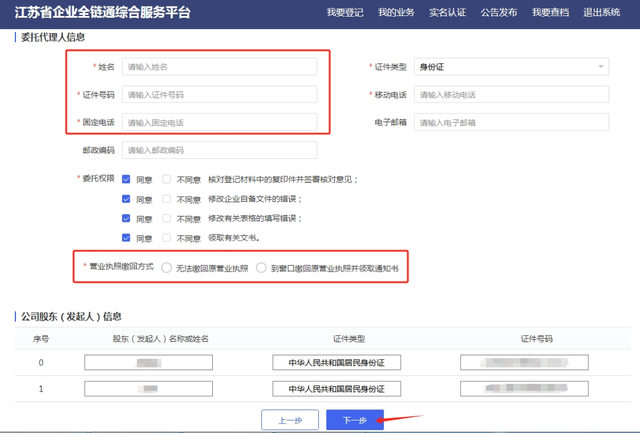Open the 我的业务 menu

click(x=396, y=13)
